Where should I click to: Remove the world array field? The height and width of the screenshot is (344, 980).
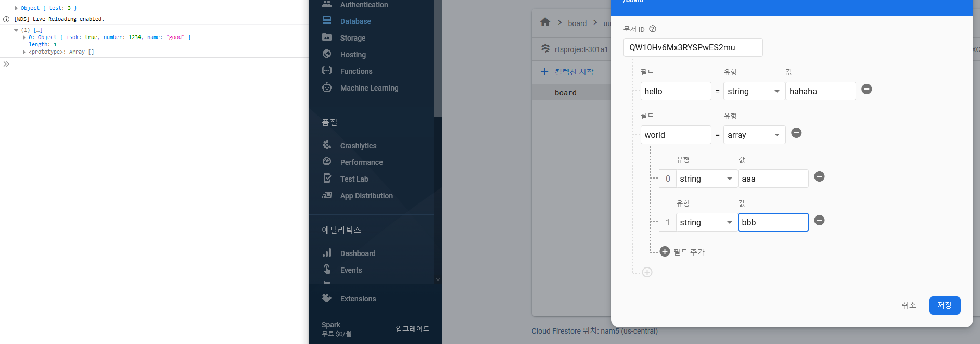796,133
